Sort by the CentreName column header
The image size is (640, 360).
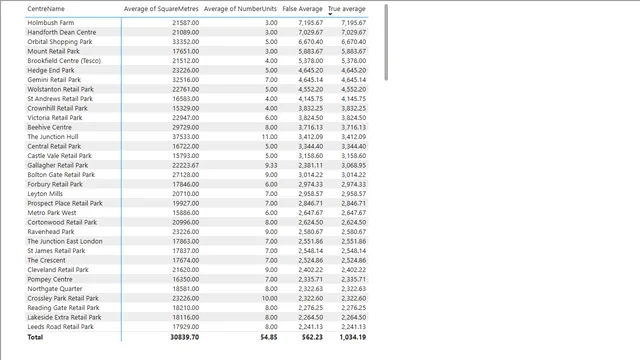pos(46,9)
